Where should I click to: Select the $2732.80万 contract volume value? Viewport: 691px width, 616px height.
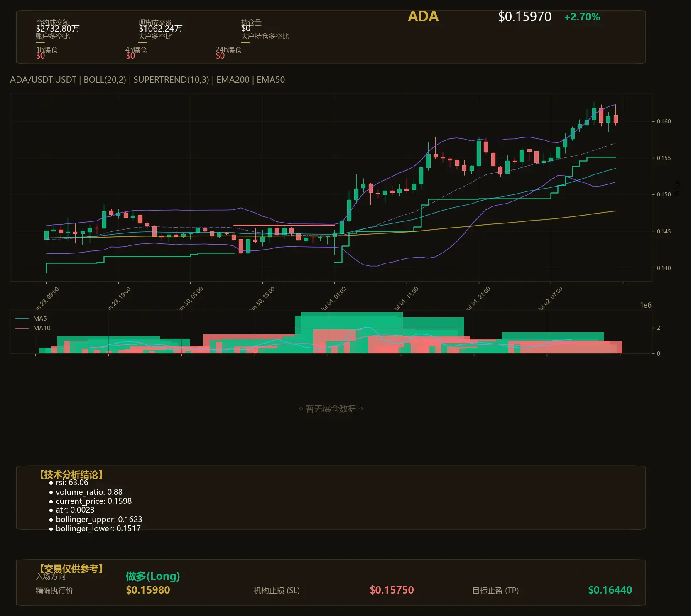click(x=57, y=29)
